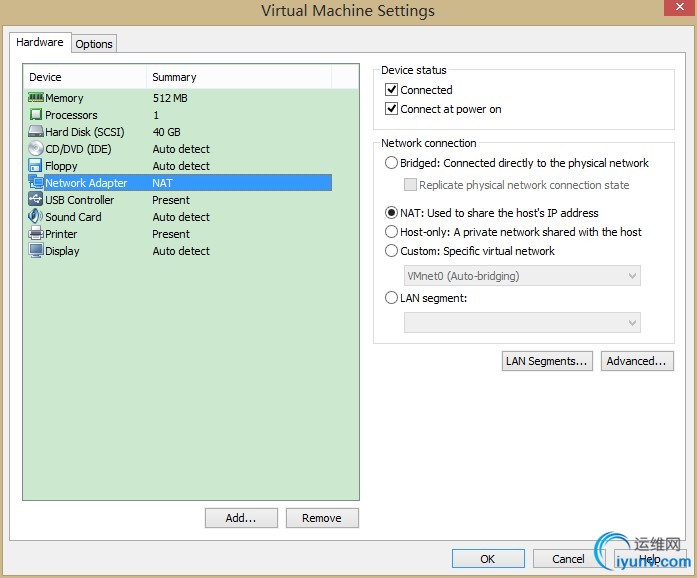Toggle Connect at power on checkbox

click(x=392, y=109)
